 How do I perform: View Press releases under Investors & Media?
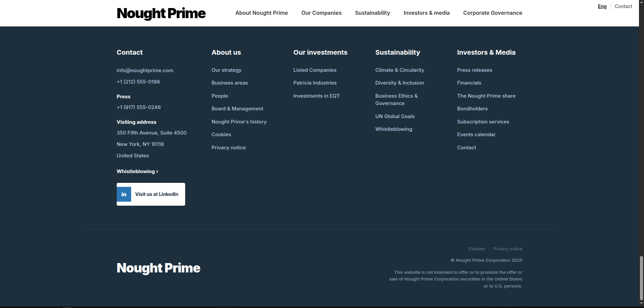[x=474, y=70]
